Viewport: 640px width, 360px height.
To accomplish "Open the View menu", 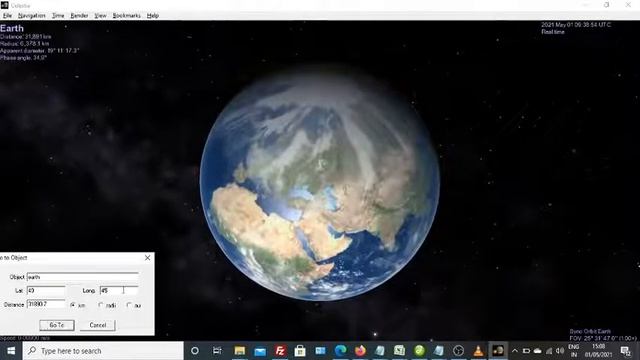I will 100,16.
